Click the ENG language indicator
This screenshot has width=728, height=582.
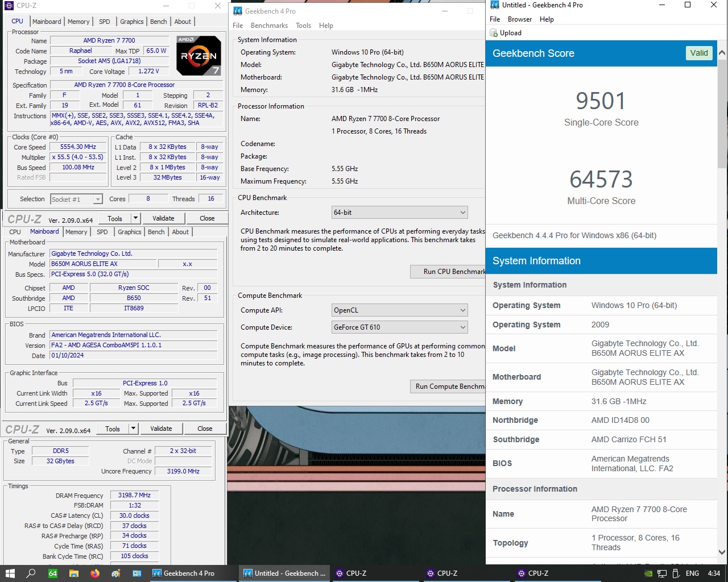(692, 573)
